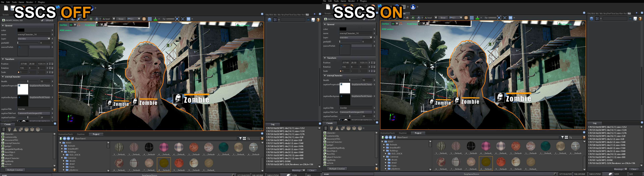Click the TOP view icon in SSCS OFF toolbar
This screenshot has height=176, width=644.
coord(189,19)
